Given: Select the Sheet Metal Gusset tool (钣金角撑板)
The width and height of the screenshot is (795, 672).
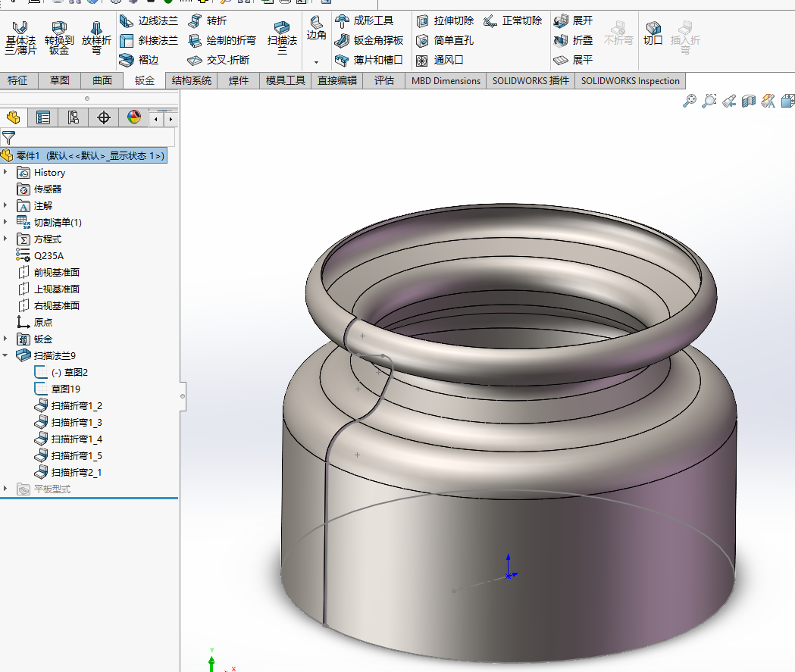Looking at the screenshot, I should pyautogui.click(x=369, y=41).
